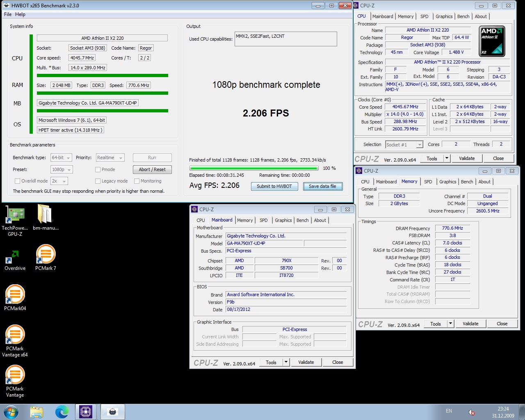Switch to Bench tab in CPU window
Viewport: 525px width, 420px height.
tap(463, 16)
